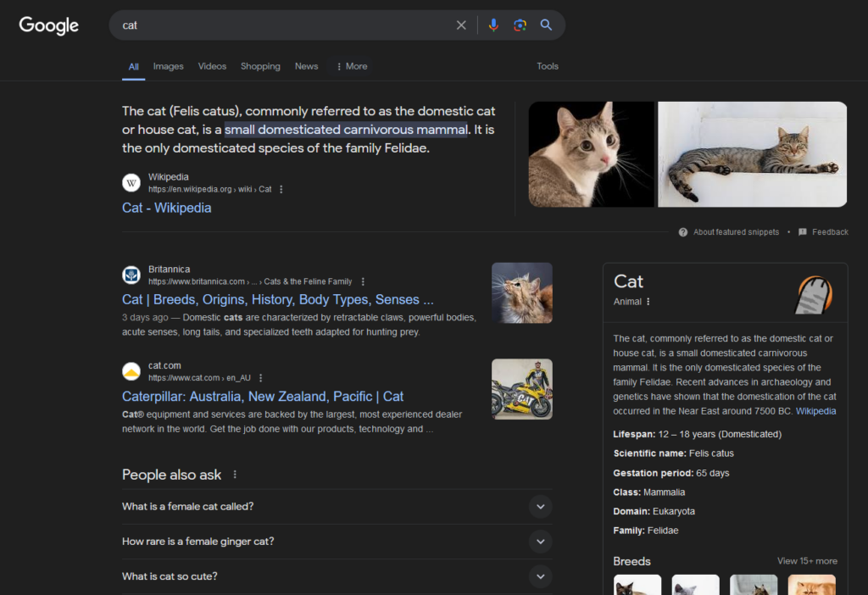Open the three-dot menu for the Britannica result
Image resolution: width=868 pixels, height=595 pixels.
pos(363,281)
